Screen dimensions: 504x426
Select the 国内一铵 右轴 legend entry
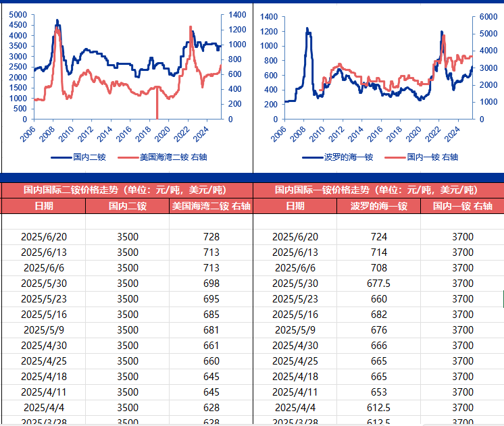click(x=432, y=157)
